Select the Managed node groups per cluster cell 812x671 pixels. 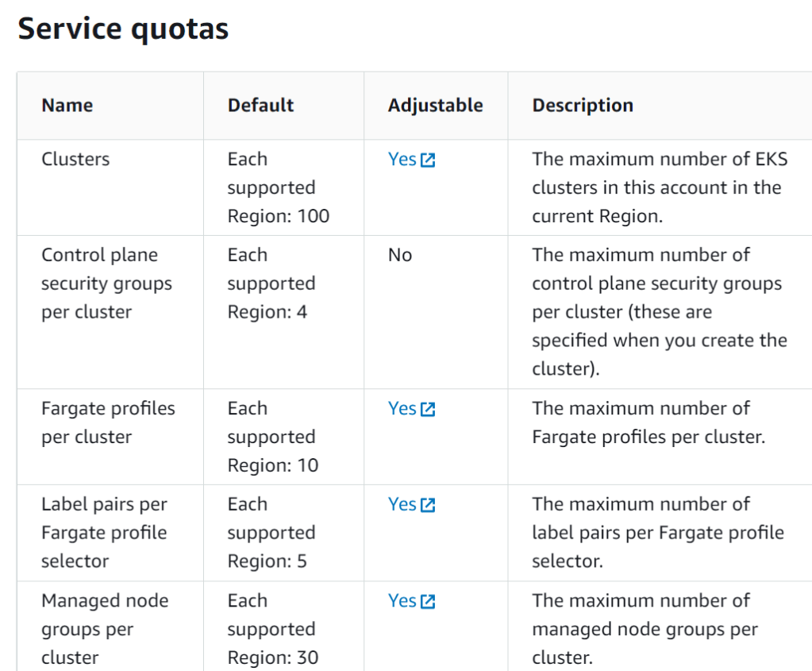click(x=105, y=629)
